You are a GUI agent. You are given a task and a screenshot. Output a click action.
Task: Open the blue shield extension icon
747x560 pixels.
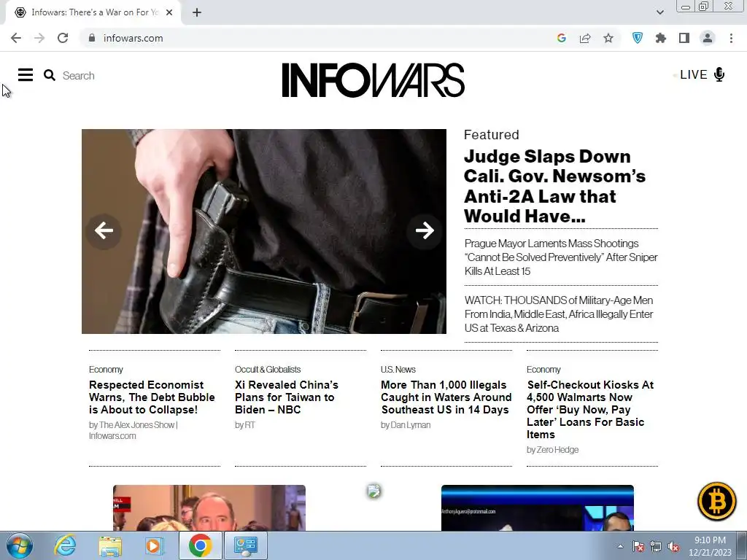[638, 38]
